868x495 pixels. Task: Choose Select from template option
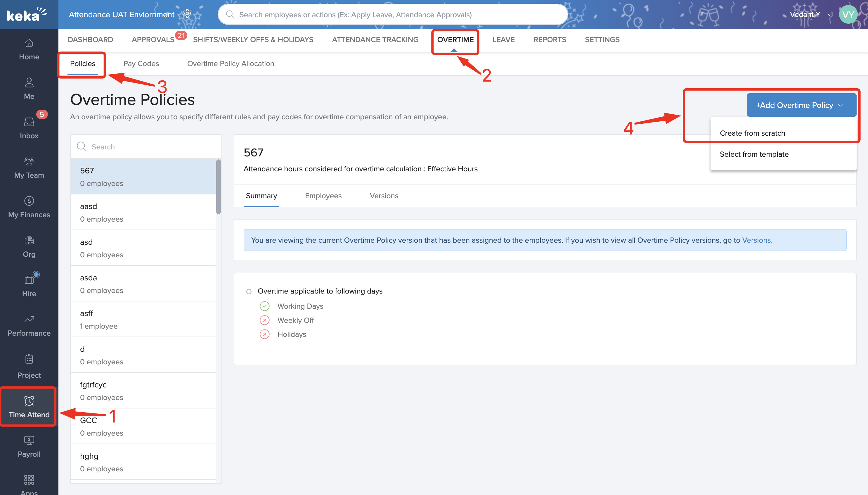[x=754, y=154]
